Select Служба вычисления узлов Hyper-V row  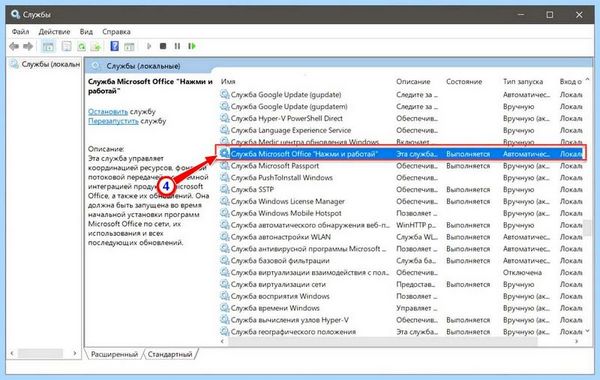[401, 320]
